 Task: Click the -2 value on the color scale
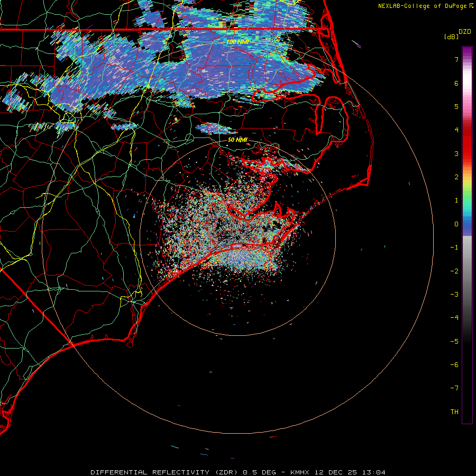(454, 271)
